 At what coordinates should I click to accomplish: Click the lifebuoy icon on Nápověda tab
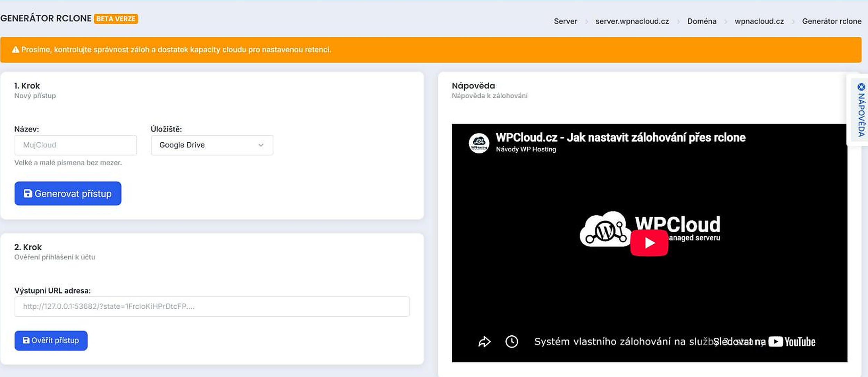pos(861,87)
